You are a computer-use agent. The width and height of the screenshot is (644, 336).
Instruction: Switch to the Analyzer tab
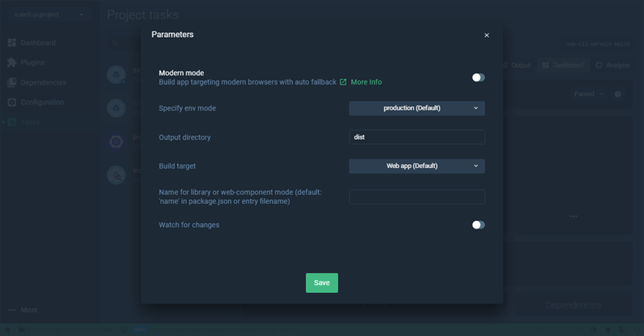point(613,65)
